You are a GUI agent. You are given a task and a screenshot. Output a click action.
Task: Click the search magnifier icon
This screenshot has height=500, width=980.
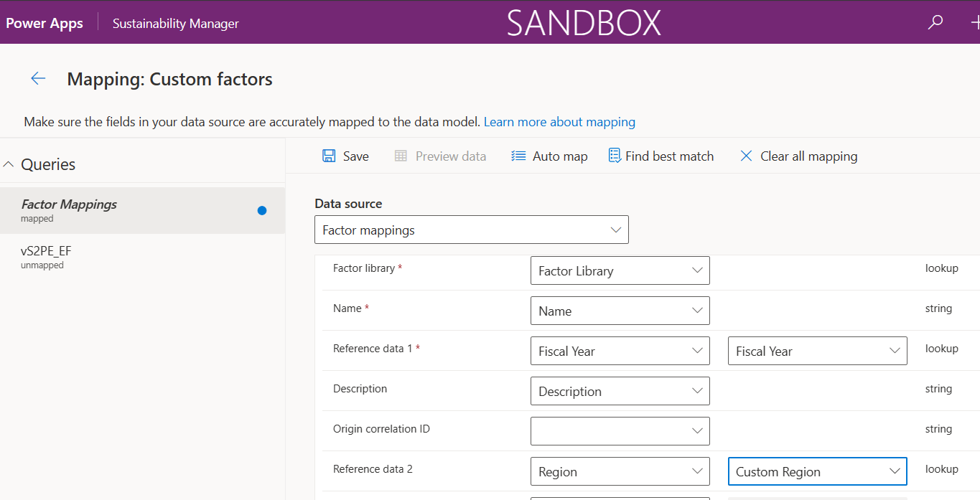point(935,22)
